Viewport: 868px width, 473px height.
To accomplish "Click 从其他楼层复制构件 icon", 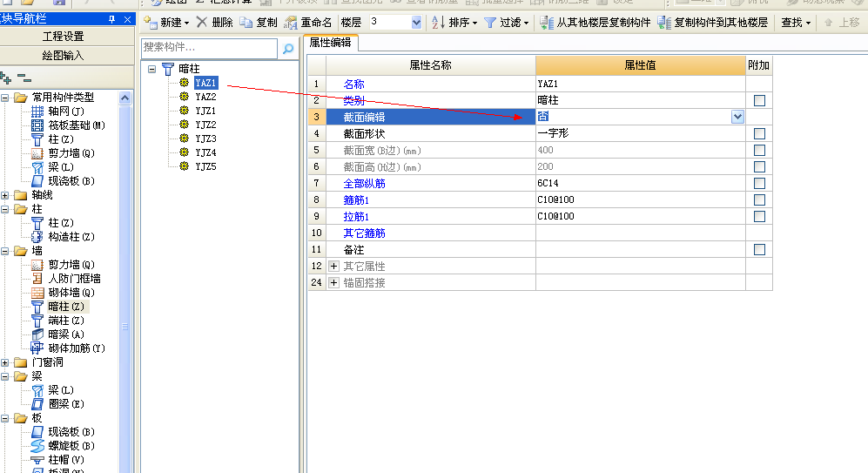I will pos(547,23).
